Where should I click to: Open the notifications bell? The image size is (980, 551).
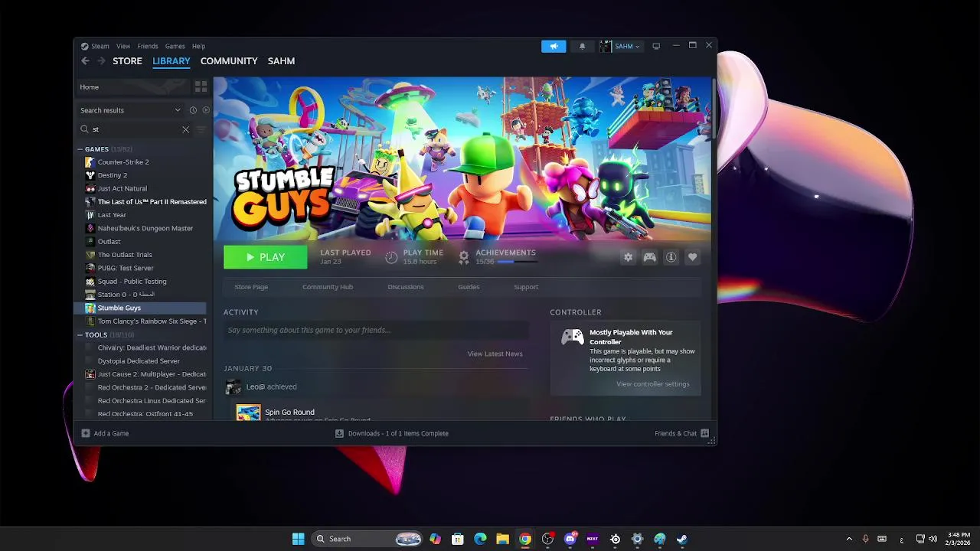pyautogui.click(x=582, y=46)
